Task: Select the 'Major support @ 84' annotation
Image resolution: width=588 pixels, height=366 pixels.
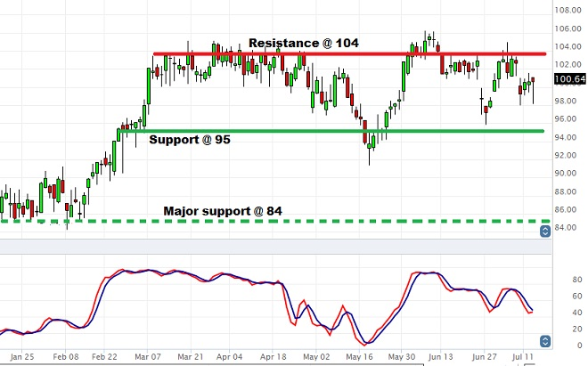Action: [223, 211]
